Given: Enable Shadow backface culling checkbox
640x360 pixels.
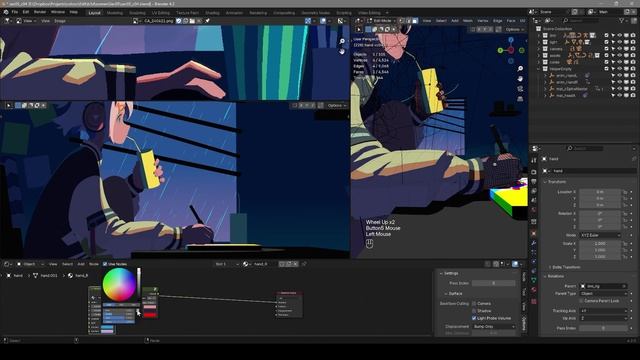Looking at the screenshot, I should coord(474,311).
